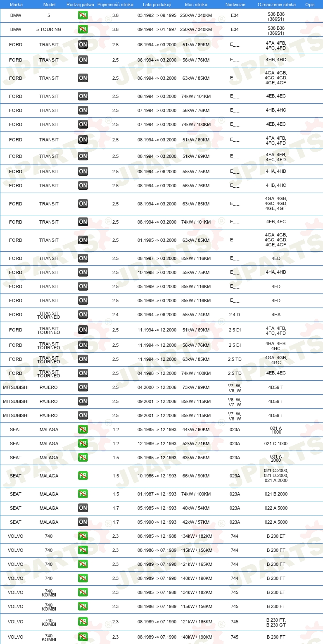Viewport: 323px width, 644px height.
Task: Click diesel ON icon in 06.1994 Transit 51kW/69KM row
Action: (83, 45)
